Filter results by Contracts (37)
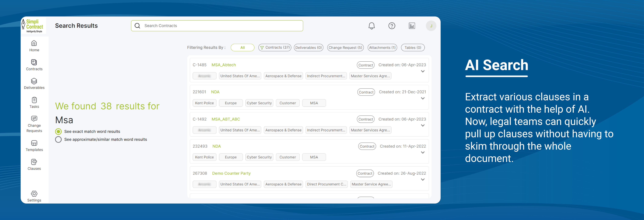This screenshot has width=644, height=220. coord(274,48)
